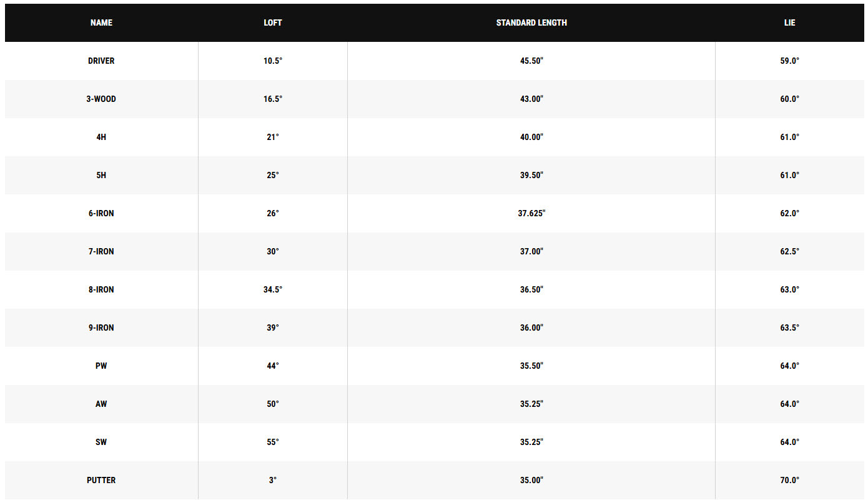Select the PUTTER name cell

101,480
